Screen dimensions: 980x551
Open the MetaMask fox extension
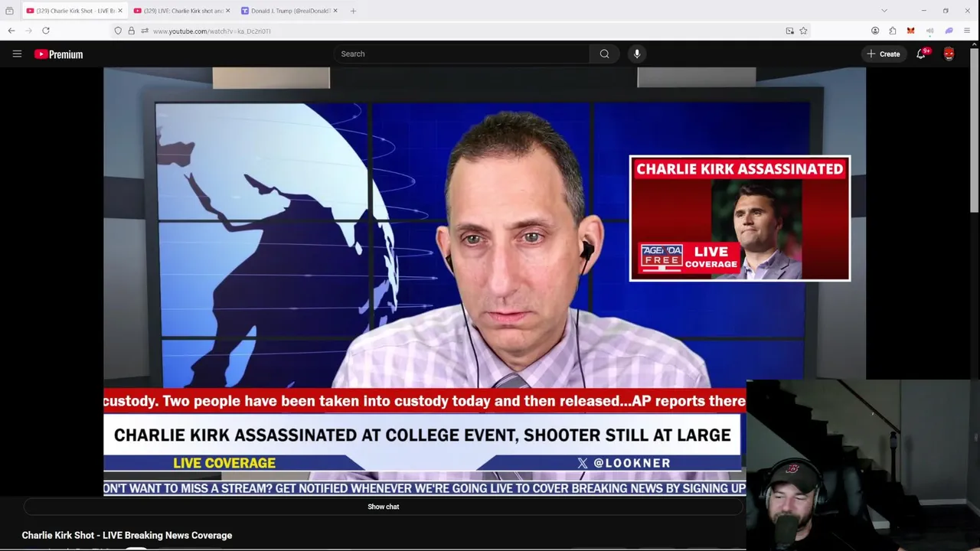coord(910,31)
